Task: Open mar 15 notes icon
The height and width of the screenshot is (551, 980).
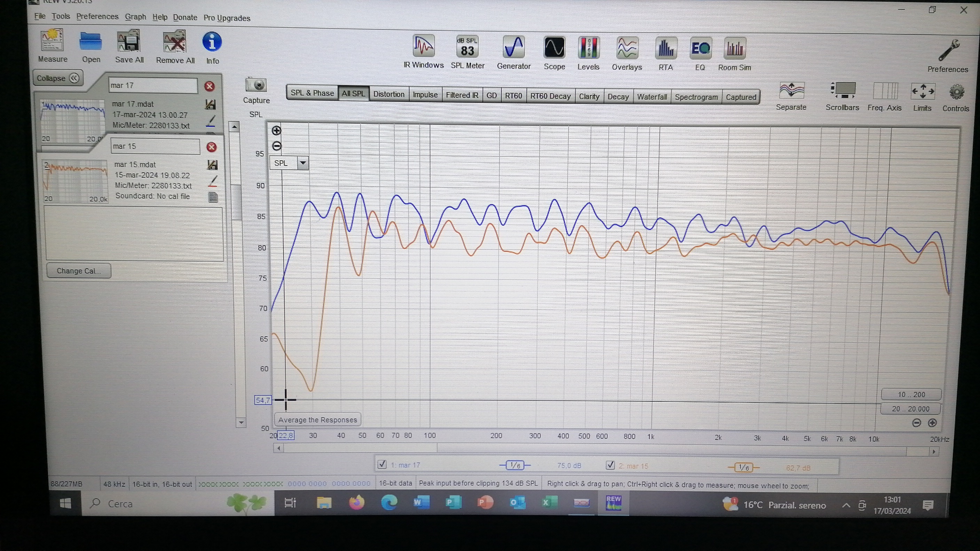Action: click(x=213, y=197)
